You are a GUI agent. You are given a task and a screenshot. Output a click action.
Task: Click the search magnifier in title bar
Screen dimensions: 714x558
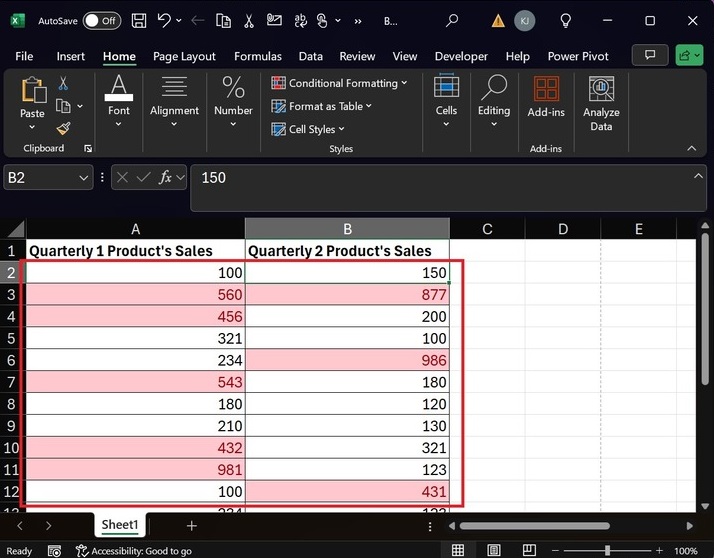[452, 20]
